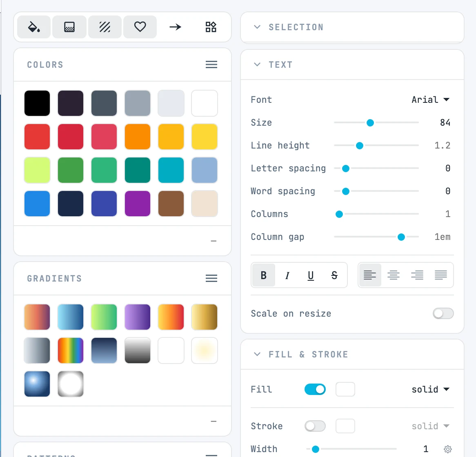Toggle bold text formatting
Image resolution: width=476 pixels, height=457 pixels.
[263, 275]
